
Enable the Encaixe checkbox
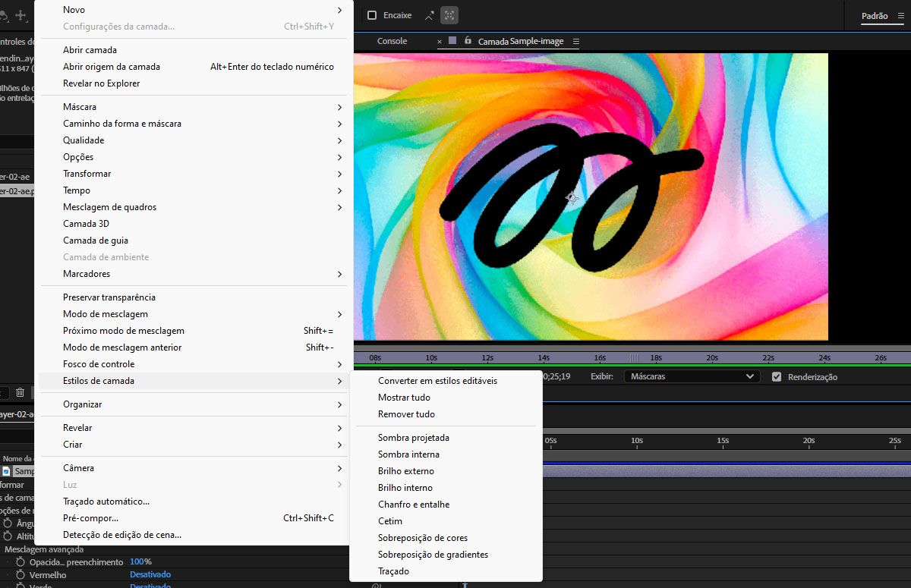click(x=372, y=15)
